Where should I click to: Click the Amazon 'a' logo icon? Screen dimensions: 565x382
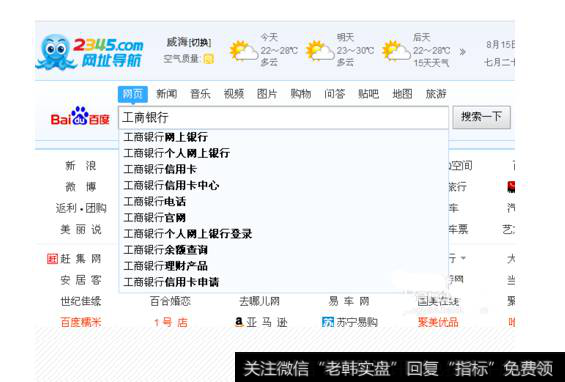coord(239,322)
